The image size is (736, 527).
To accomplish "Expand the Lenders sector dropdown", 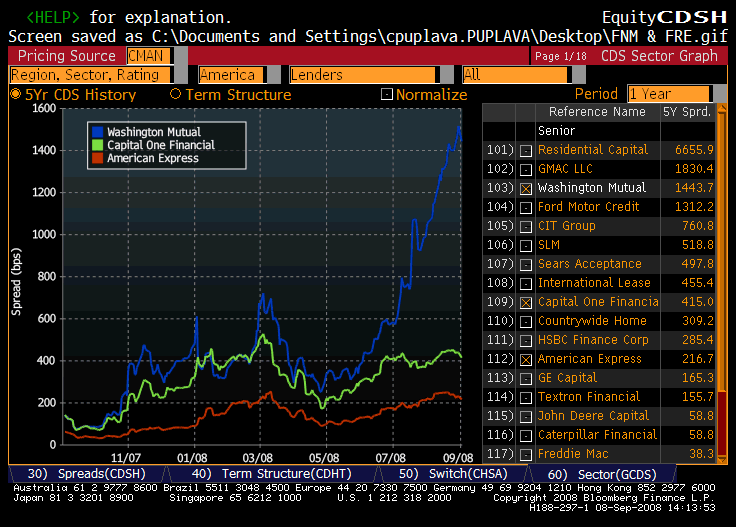I will [x=367, y=75].
